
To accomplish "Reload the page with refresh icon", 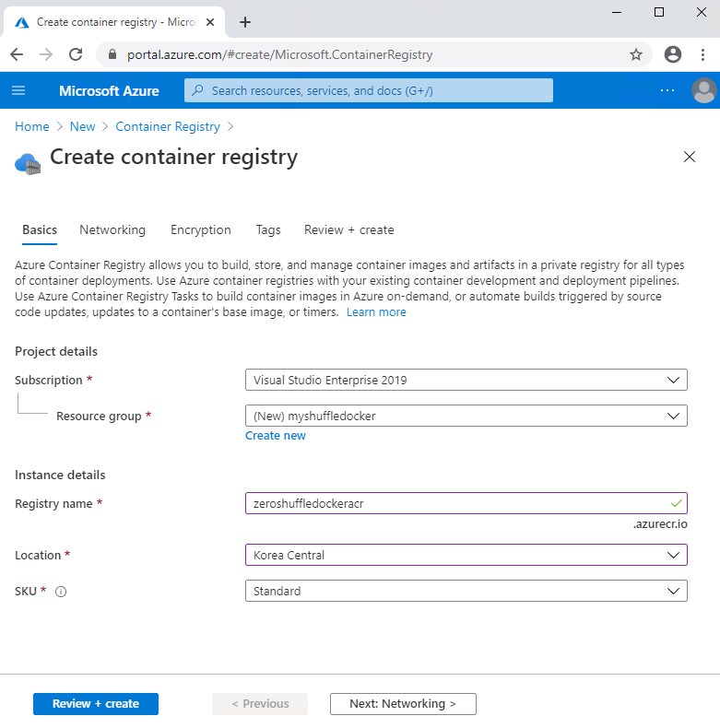I will pos(76,54).
